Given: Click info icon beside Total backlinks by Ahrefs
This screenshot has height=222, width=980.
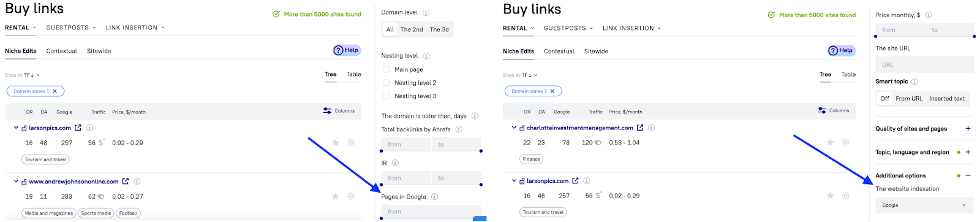Looking at the screenshot, I should 459,129.
